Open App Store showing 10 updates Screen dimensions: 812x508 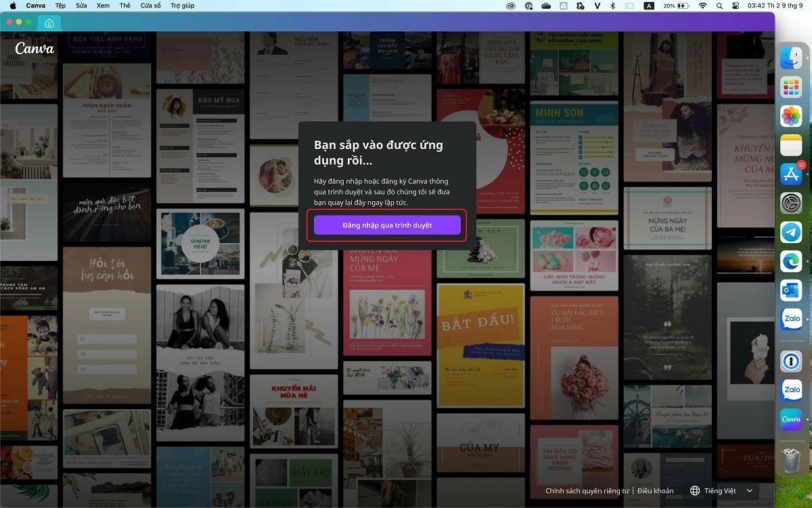pos(790,173)
